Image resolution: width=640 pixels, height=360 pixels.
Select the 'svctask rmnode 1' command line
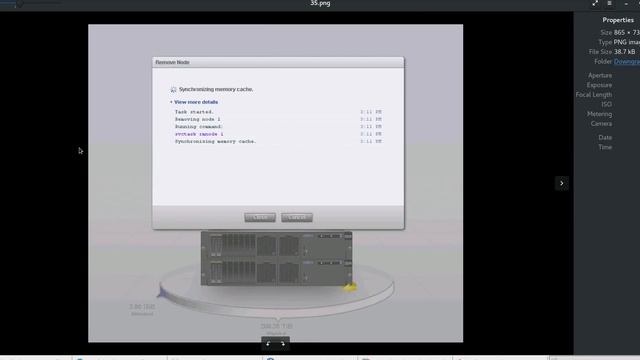pos(199,134)
